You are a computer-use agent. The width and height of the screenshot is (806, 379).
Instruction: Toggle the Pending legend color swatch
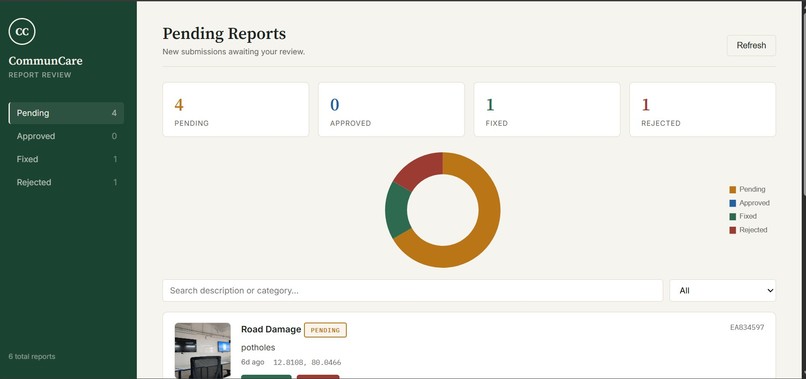tap(732, 189)
